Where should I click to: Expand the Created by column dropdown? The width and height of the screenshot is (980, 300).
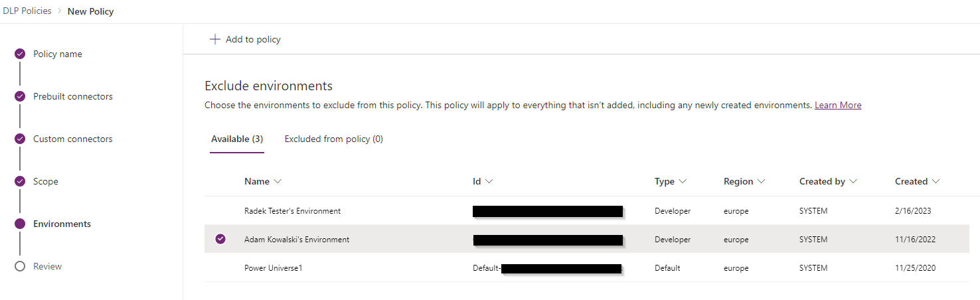853,181
